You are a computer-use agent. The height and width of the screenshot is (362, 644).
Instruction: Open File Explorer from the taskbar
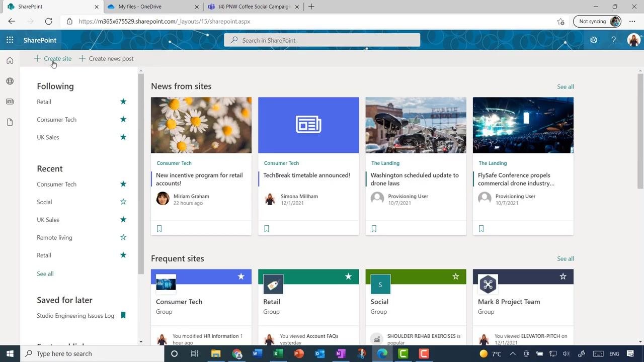tap(215, 353)
